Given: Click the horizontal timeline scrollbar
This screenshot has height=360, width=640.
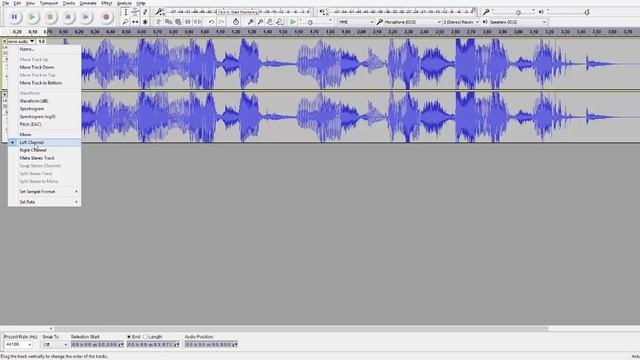Looking at the screenshot, I should click(x=301, y=328).
